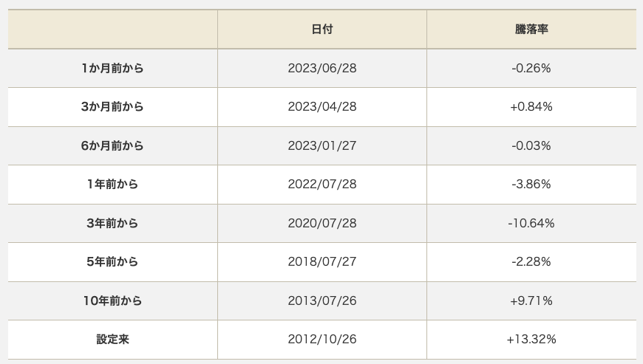This screenshot has width=643, height=364.
Task: Select the 3か月前から row label
Action: point(112,107)
